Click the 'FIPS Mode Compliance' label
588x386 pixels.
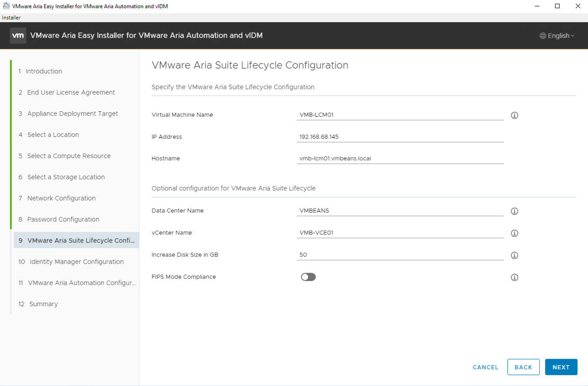(184, 277)
